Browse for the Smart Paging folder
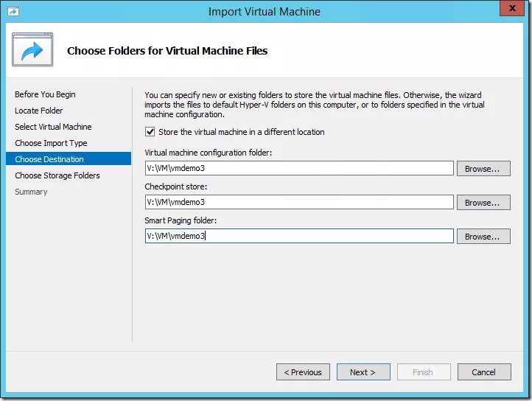This screenshot has width=532, height=401. pyautogui.click(x=483, y=236)
